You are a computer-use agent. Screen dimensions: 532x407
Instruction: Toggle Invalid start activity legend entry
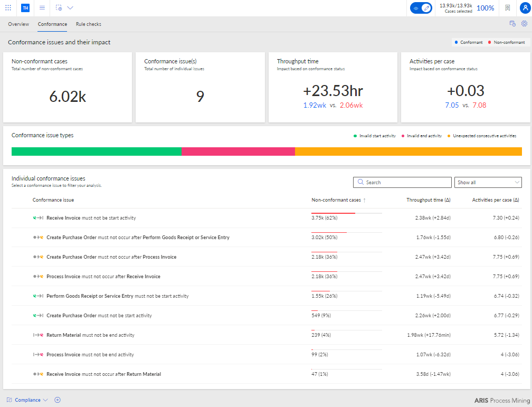coord(375,136)
